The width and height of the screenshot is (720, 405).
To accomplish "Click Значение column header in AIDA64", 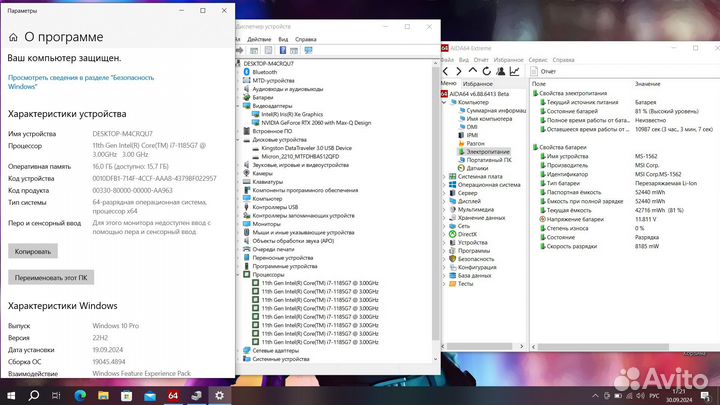I will 647,84.
